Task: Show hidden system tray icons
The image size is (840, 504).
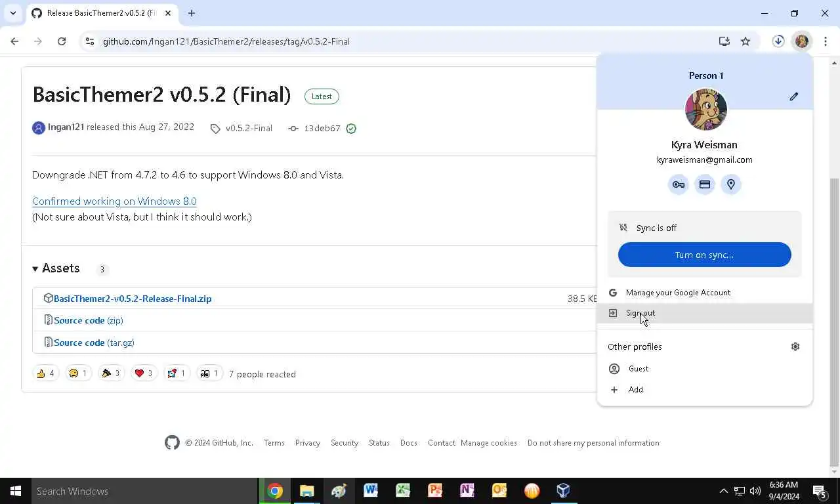Action: [x=723, y=491]
